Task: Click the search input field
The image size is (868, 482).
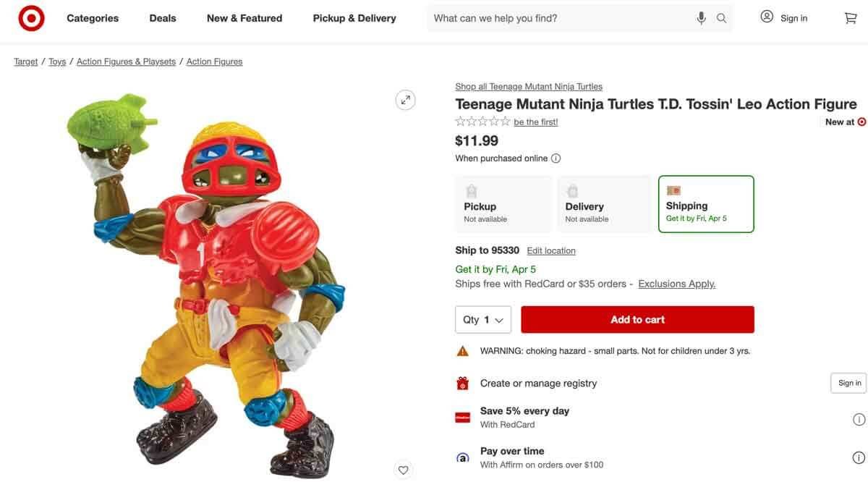Action: (557, 18)
